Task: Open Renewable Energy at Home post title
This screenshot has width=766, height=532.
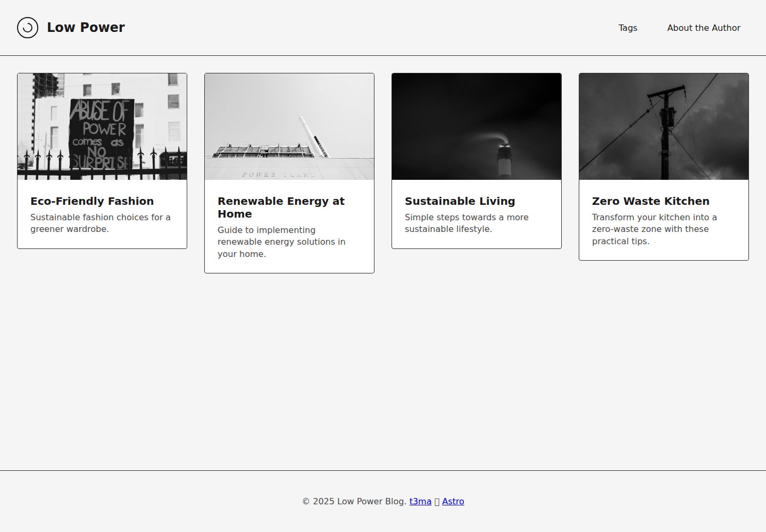Action: (281, 207)
